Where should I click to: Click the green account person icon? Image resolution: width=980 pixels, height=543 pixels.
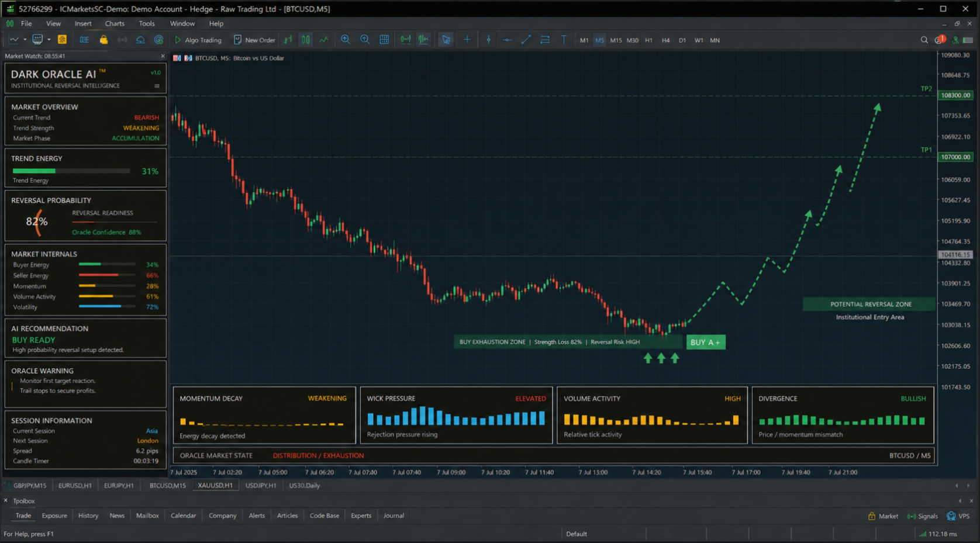[x=955, y=40]
